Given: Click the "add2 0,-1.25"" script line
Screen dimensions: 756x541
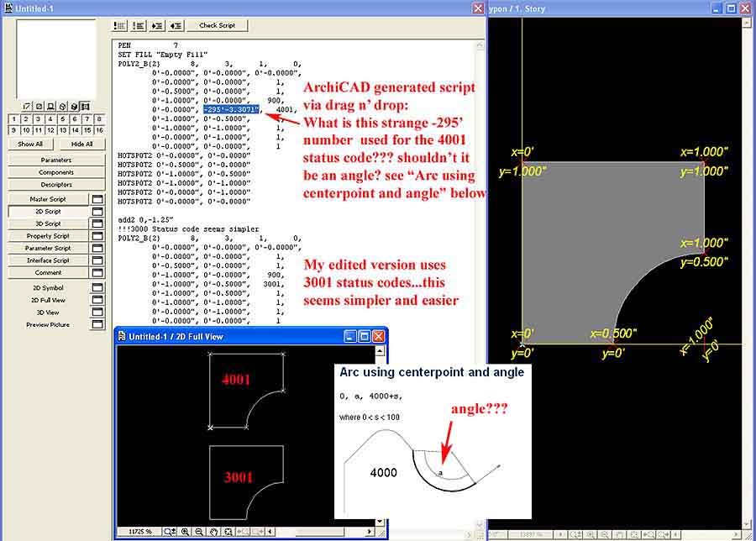Looking at the screenshot, I should tap(145, 220).
